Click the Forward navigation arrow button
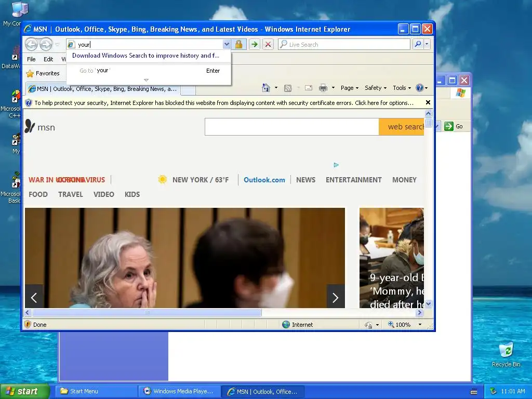 [46, 44]
